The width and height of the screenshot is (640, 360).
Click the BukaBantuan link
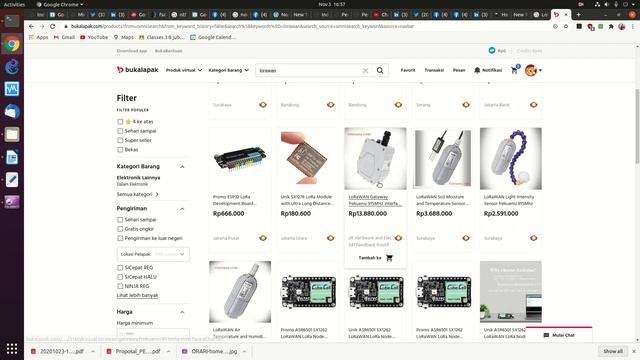[168, 51]
